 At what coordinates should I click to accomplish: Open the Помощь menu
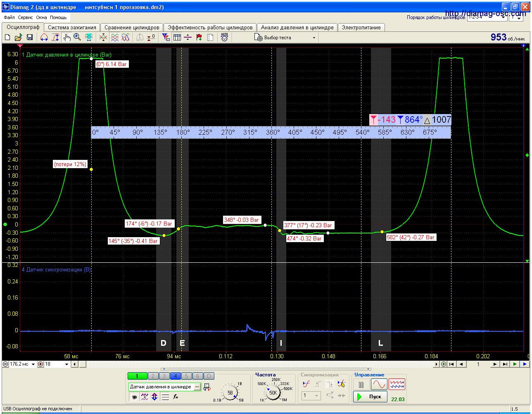pyautogui.click(x=58, y=18)
